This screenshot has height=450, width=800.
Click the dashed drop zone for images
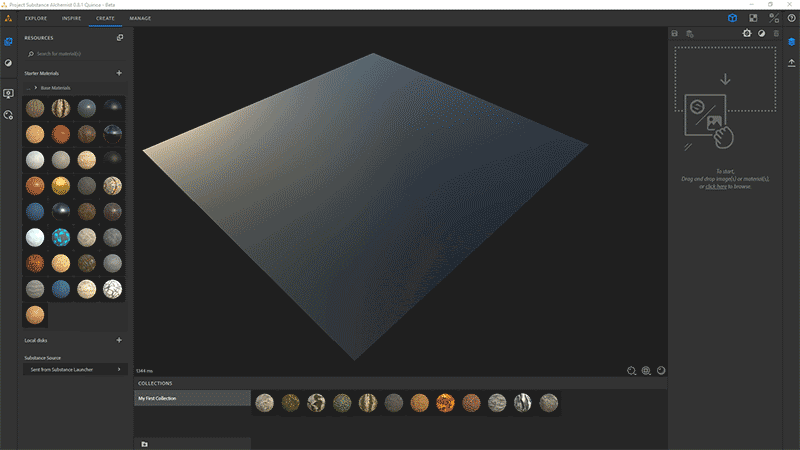tap(725, 79)
